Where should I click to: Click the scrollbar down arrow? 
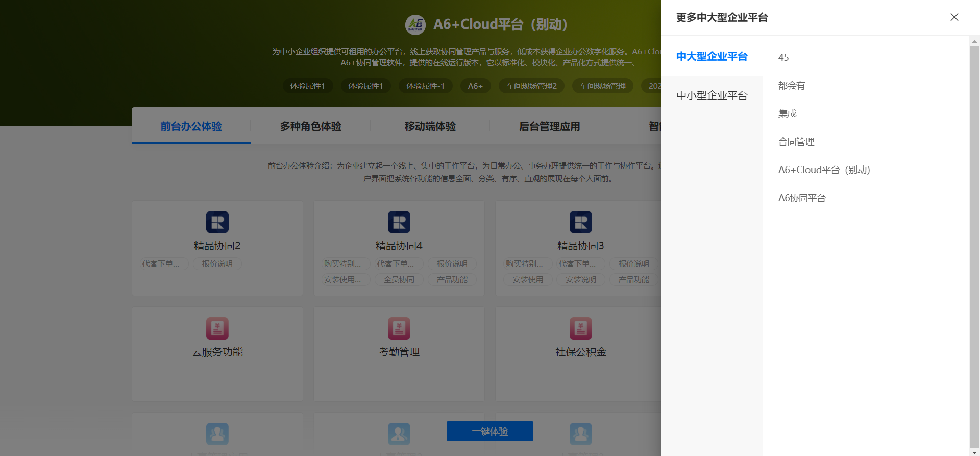coord(974,452)
